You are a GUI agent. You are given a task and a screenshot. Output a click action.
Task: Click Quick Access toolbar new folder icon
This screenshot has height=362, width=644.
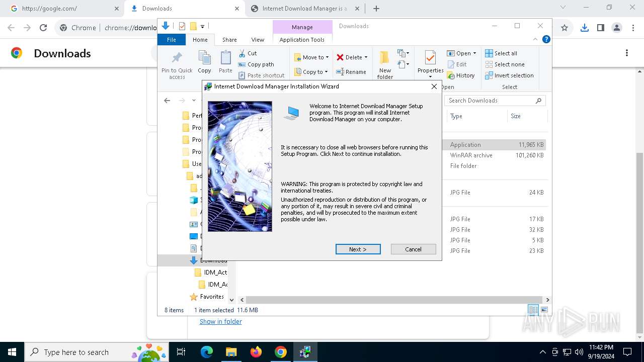(193, 26)
